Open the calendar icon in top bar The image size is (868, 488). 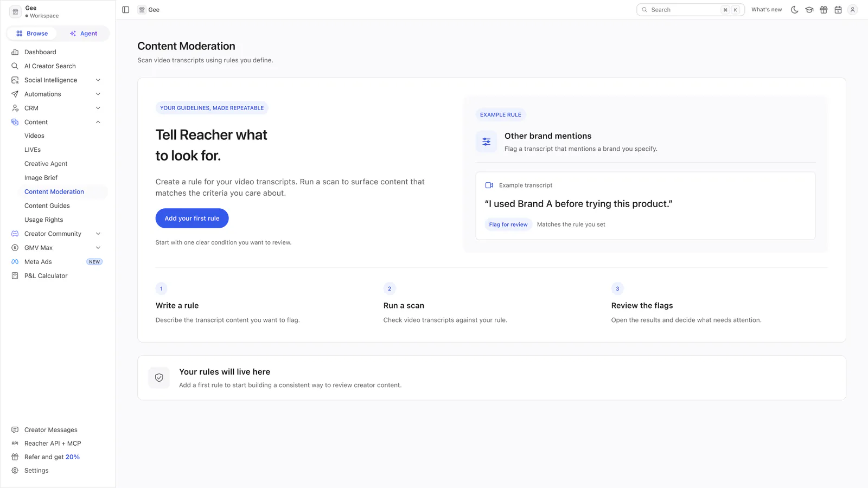coord(838,10)
